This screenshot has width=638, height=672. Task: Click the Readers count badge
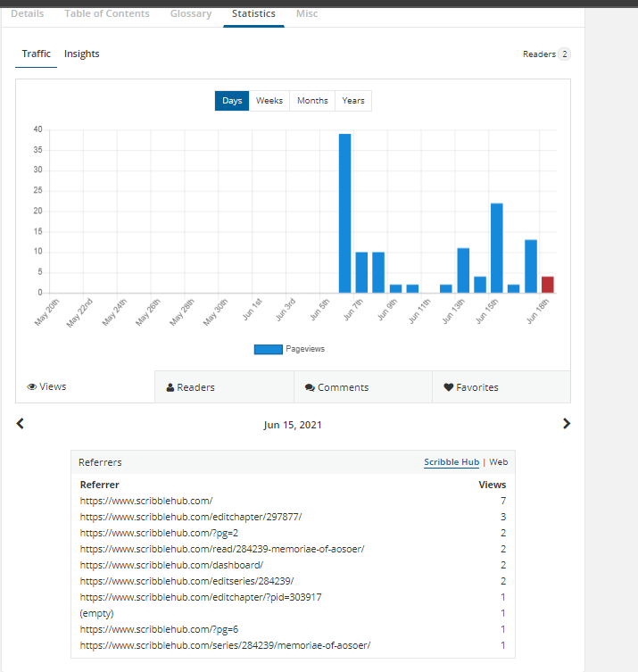coord(564,54)
